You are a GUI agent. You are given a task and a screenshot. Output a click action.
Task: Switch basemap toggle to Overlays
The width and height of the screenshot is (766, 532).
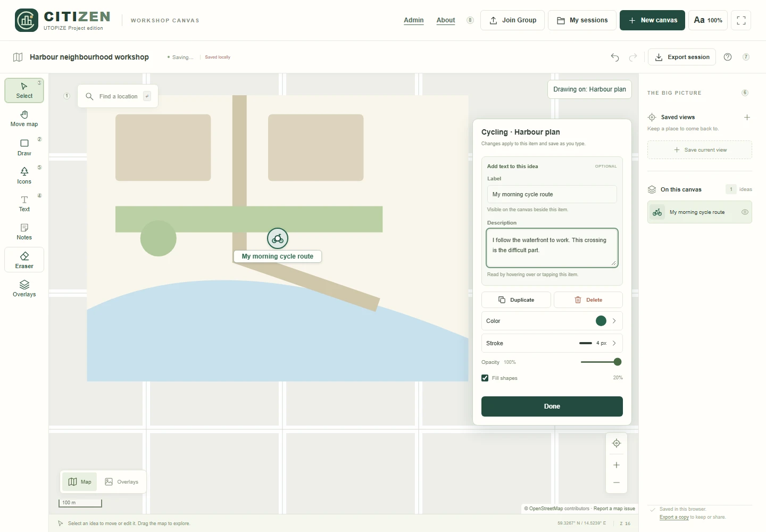121,482
